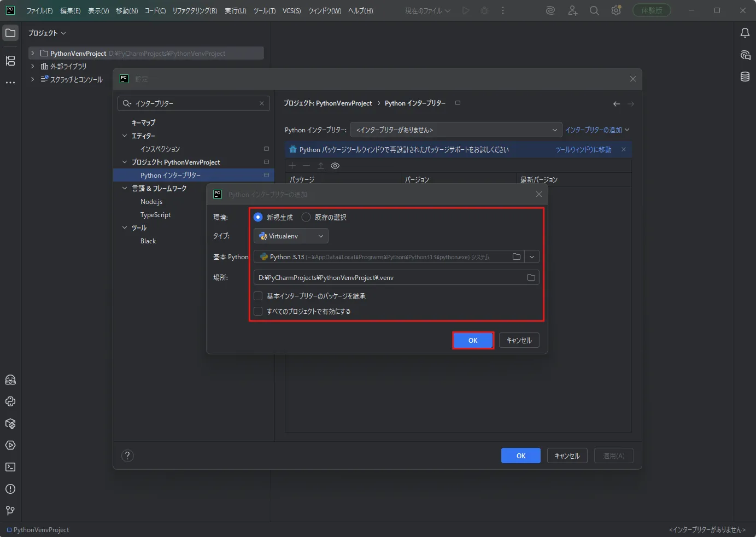This screenshot has height=537, width=756.
Task: Enable 基本インタープリターのパッケージを継承 checkbox
Action: coord(258,296)
